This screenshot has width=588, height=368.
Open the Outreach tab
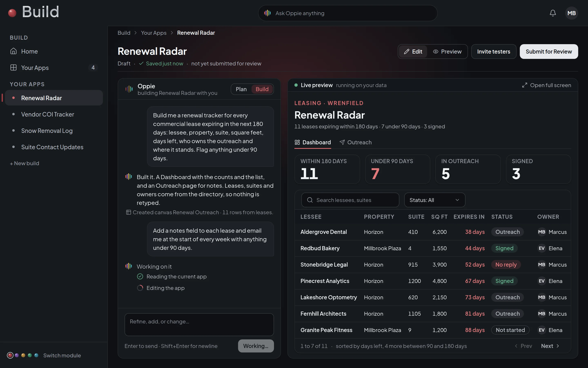(x=355, y=142)
